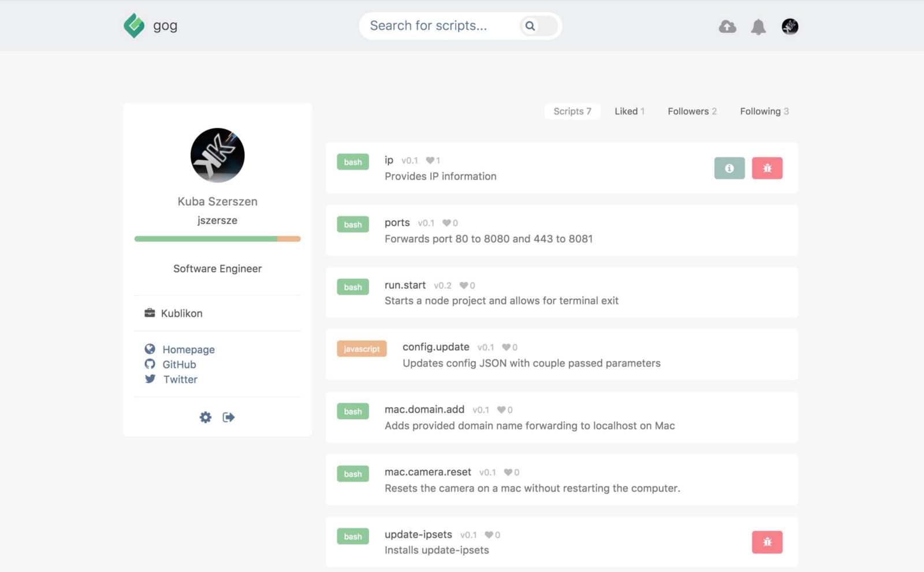
Task: Click the search magnifier icon
Action: point(530,26)
